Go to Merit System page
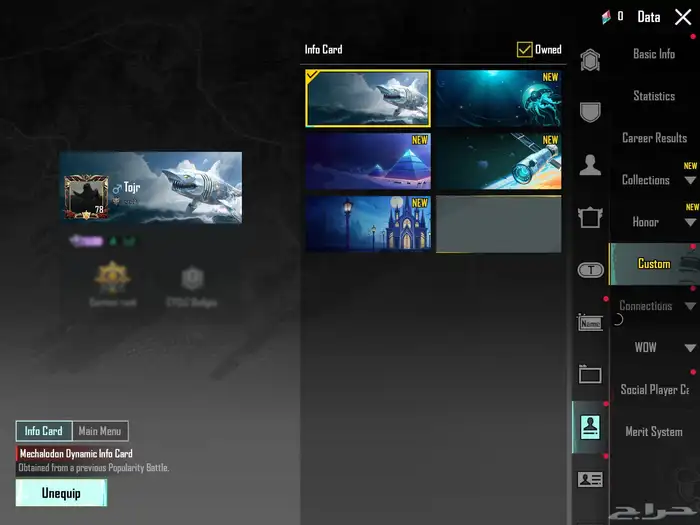This screenshot has width=700, height=525. pyautogui.click(x=654, y=432)
